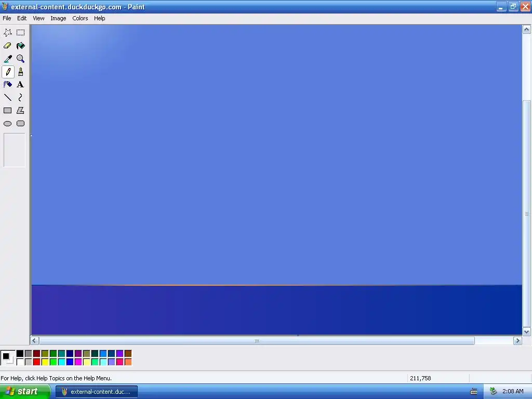532x399 pixels.
Task: Choose the bright yellow swatch
Action: click(x=45, y=362)
